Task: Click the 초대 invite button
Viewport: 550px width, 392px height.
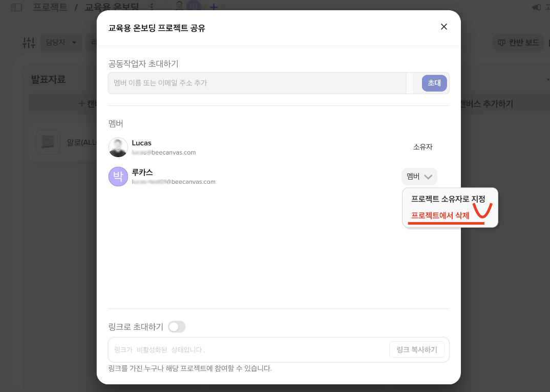Action: tap(434, 83)
